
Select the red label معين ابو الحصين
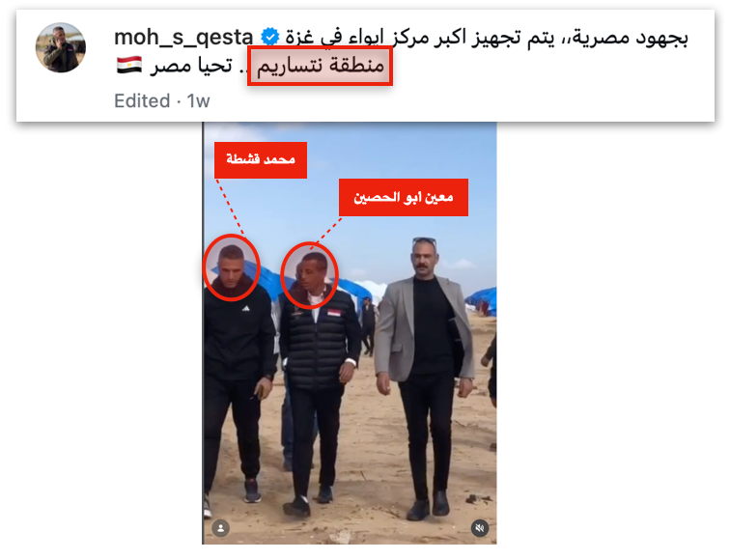pyautogui.click(x=404, y=197)
